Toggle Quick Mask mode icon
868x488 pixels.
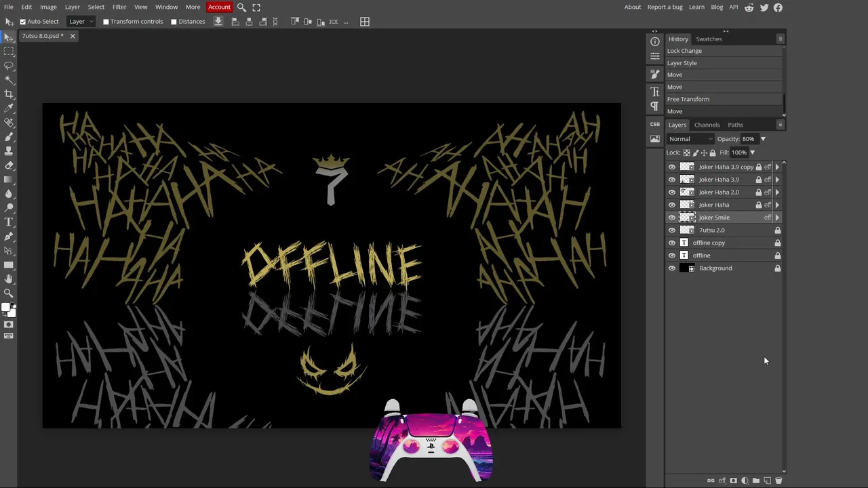(9, 325)
